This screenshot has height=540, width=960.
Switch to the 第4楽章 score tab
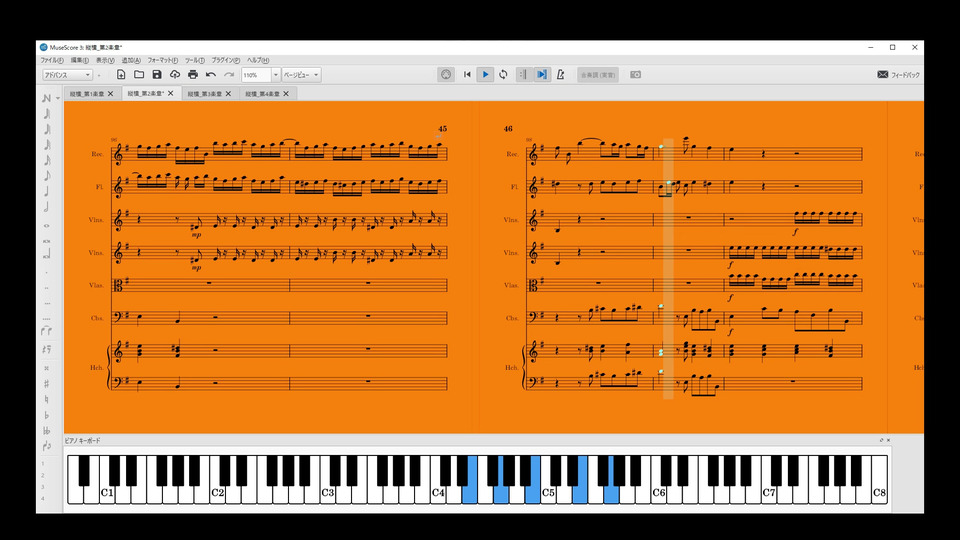click(263, 94)
